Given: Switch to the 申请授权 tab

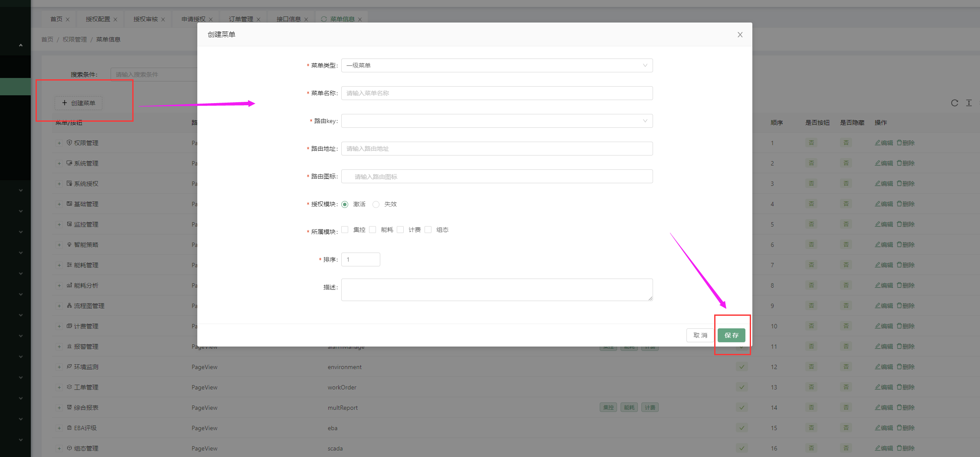Looking at the screenshot, I should pyautogui.click(x=193, y=19).
